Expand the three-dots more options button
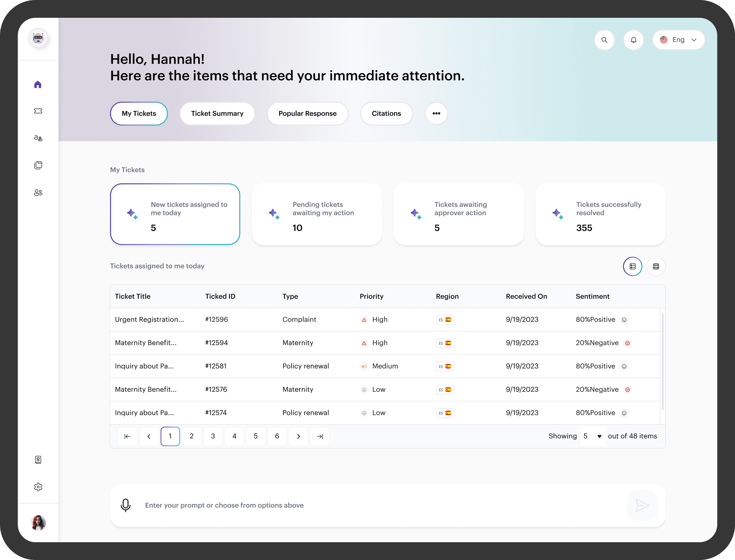The width and height of the screenshot is (735, 560). 436,114
